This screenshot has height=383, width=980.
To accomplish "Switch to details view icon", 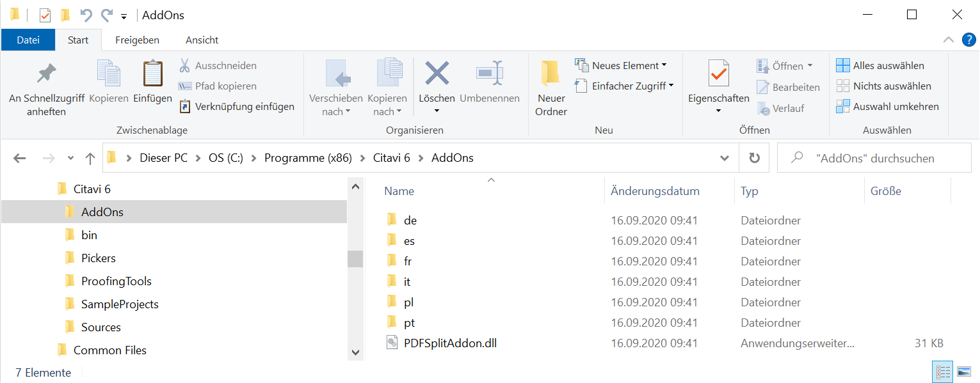I will [942, 371].
